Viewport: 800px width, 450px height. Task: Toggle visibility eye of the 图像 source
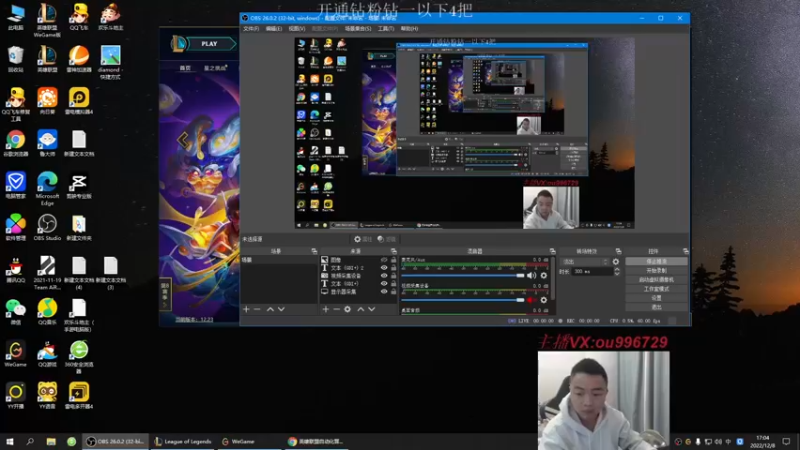click(x=383, y=260)
